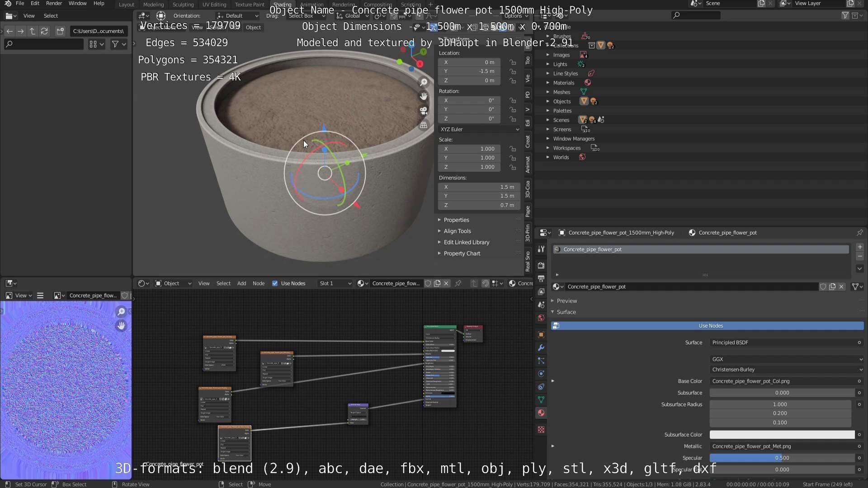The width and height of the screenshot is (868, 488).
Task: Select the Concrete_pipe_flower_pot material slot
Action: point(701,249)
